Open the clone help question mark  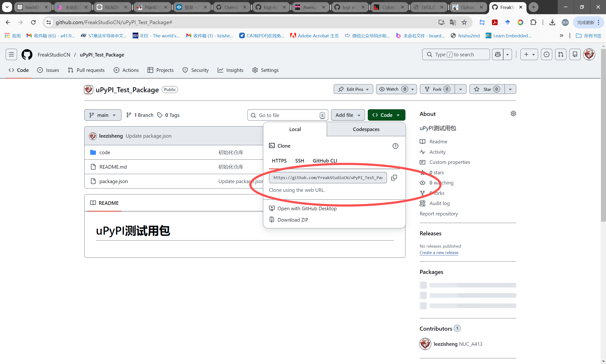click(x=395, y=146)
